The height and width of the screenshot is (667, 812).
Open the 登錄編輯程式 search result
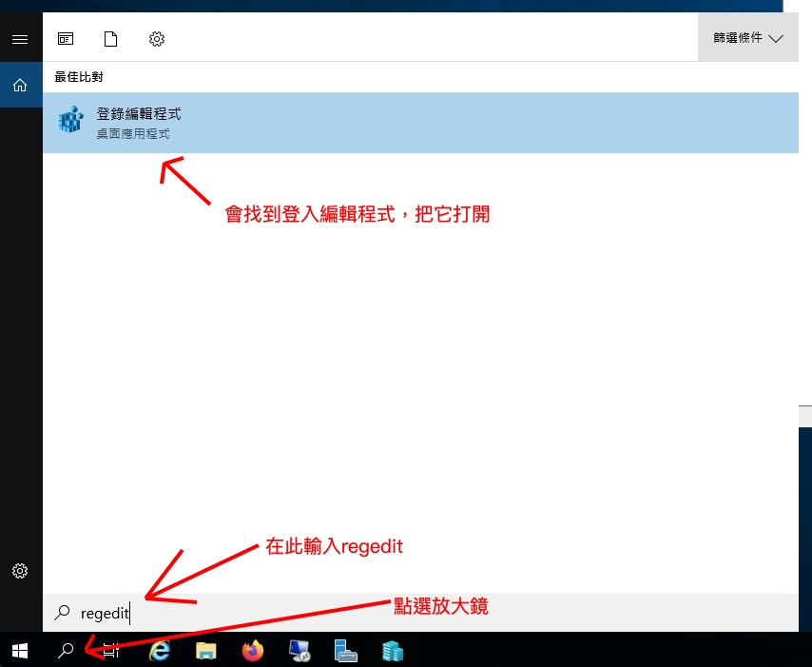(x=418, y=123)
